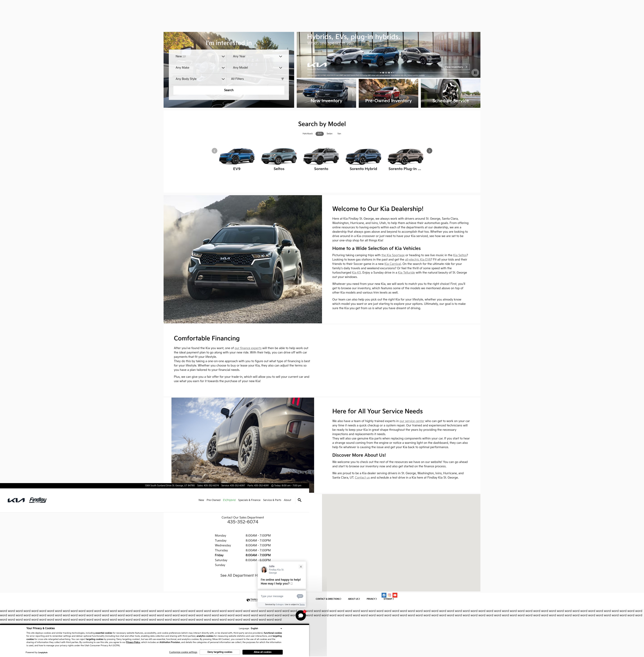This screenshot has height=657, width=644.
Task: Select the Sedan body tab
Action: (329, 134)
